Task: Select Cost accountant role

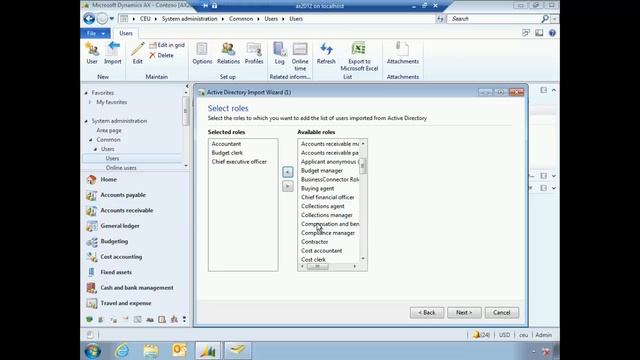Action: [321, 251]
